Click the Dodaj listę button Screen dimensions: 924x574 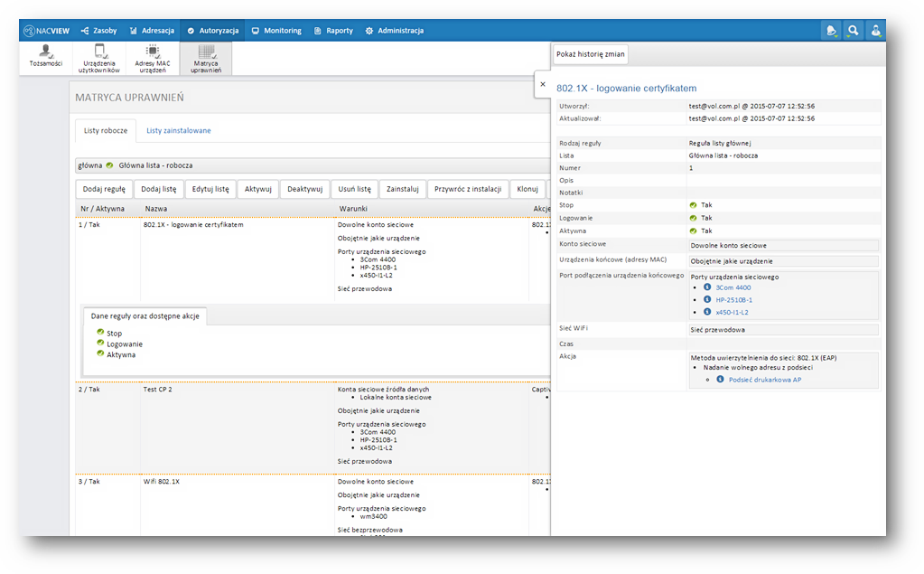159,189
